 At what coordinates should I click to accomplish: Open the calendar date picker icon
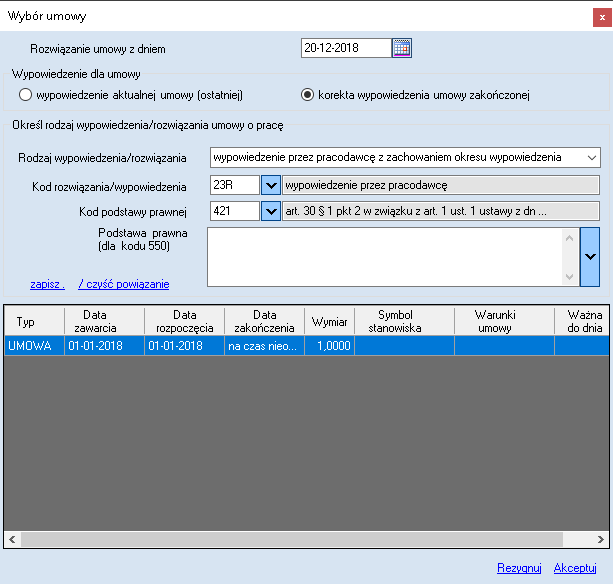401,48
